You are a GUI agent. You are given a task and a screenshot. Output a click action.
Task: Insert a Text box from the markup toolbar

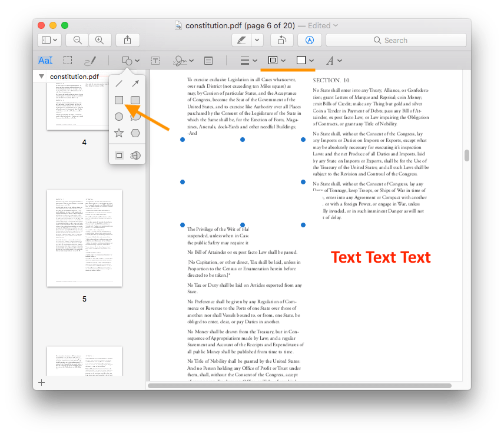155,60
